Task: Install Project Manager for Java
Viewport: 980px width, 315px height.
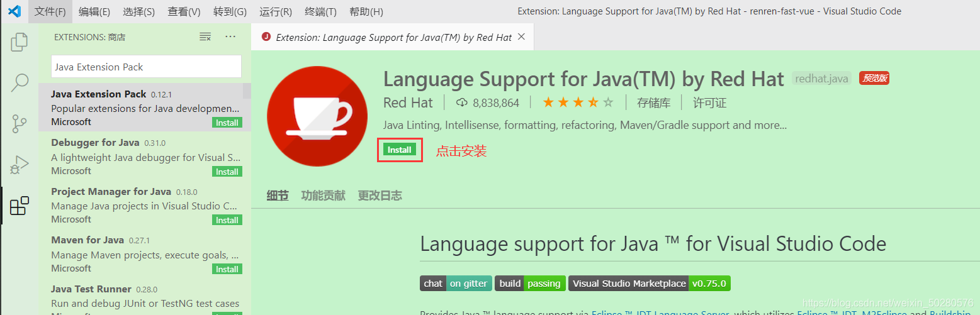Action: pos(227,220)
